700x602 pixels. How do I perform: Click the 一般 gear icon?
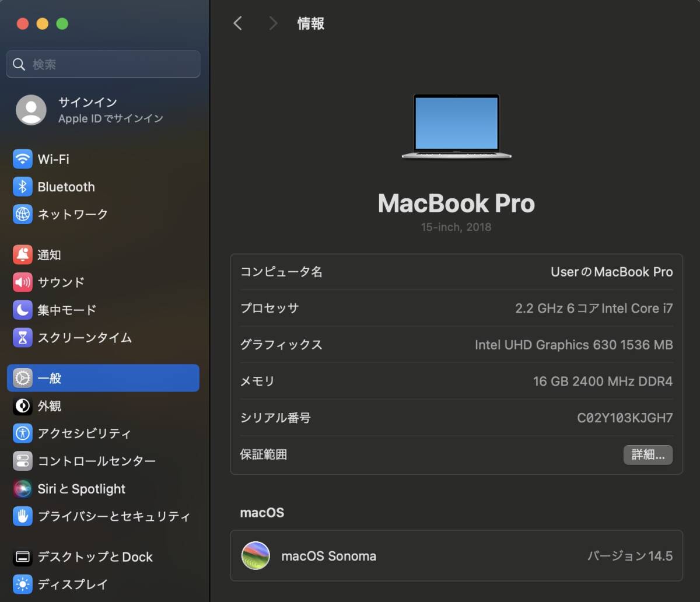23,378
